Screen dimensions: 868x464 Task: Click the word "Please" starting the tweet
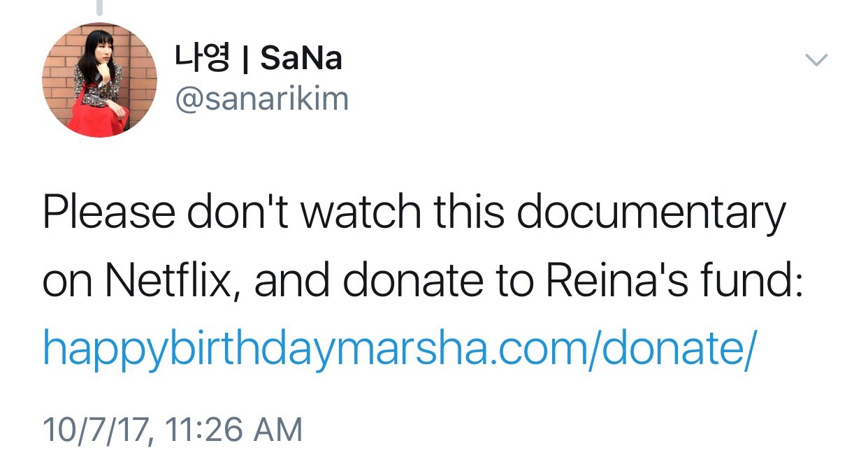click(x=107, y=215)
